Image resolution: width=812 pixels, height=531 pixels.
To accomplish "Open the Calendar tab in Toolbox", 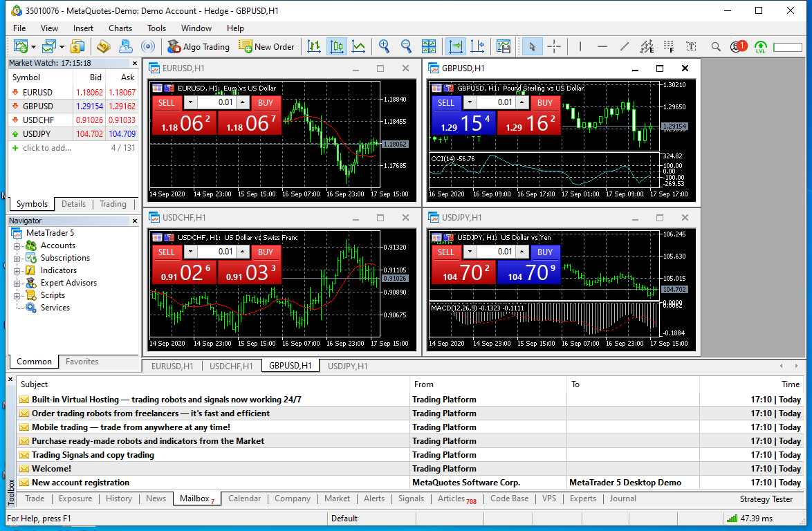I will tap(244, 499).
